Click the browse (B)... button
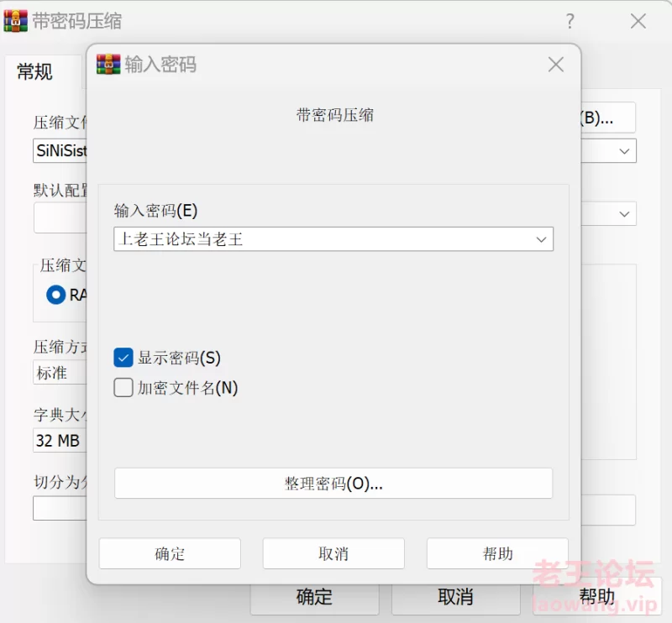The width and height of the screenshot is (672, 623). click(x=606, y=118)
